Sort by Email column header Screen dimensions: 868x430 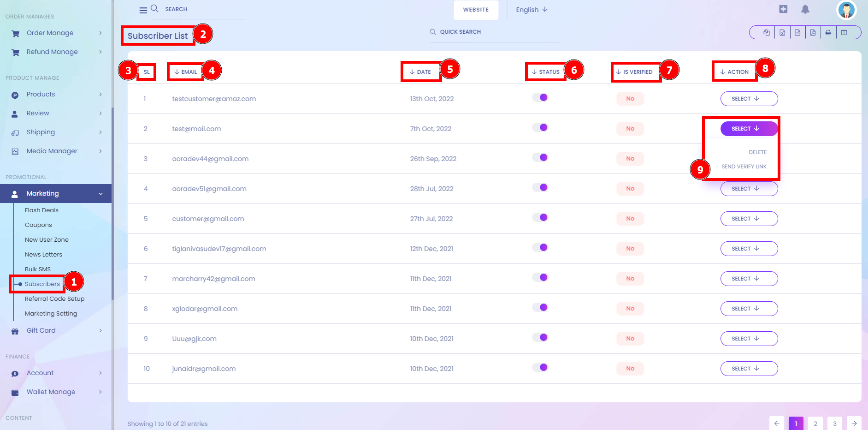pyautogui.click(x=185, y=72)
